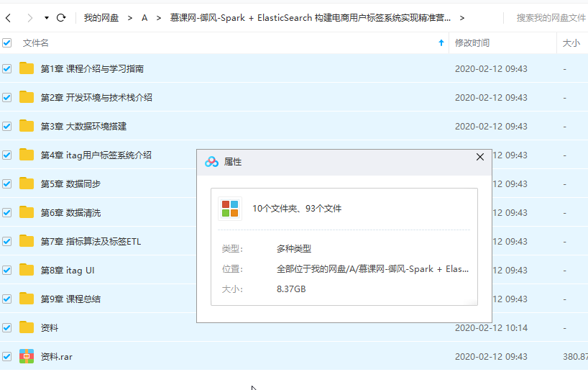Select file name 第2章 开发环境与技术栈介绍
Viewport: 588px width, 390px height.
tap(96, 98)
